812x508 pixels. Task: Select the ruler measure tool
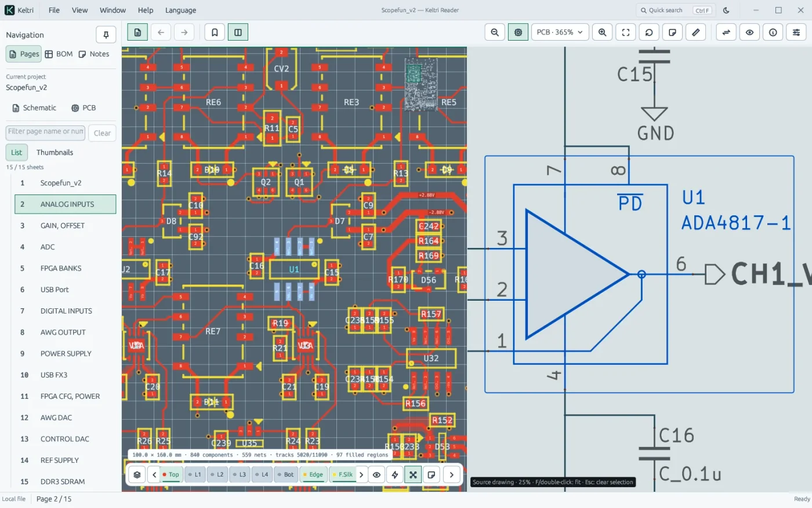coord(695,33)
